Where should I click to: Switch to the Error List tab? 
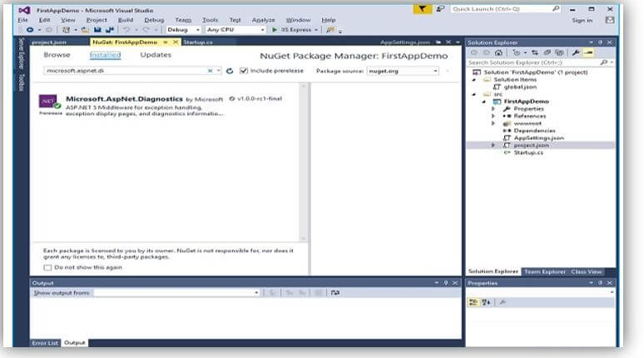click(x=45, y=343)
